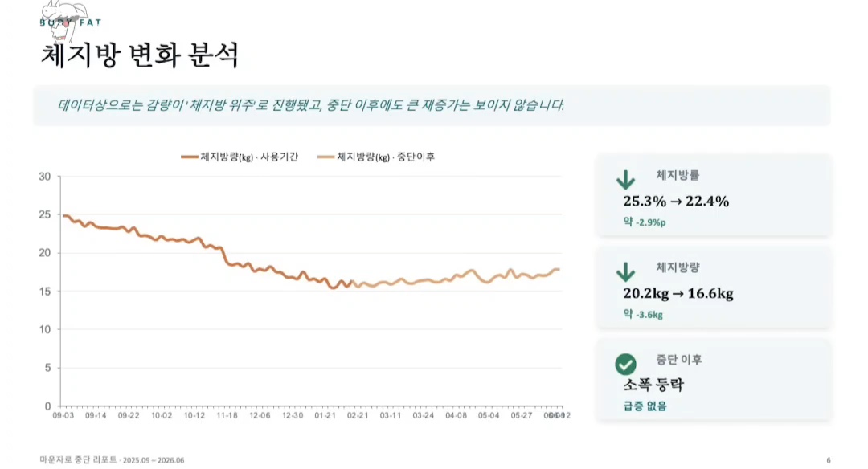868x469 pixels.
Task: Click the 마운자로 중단 리포트 footer text
Action: (x=78, y=459)
